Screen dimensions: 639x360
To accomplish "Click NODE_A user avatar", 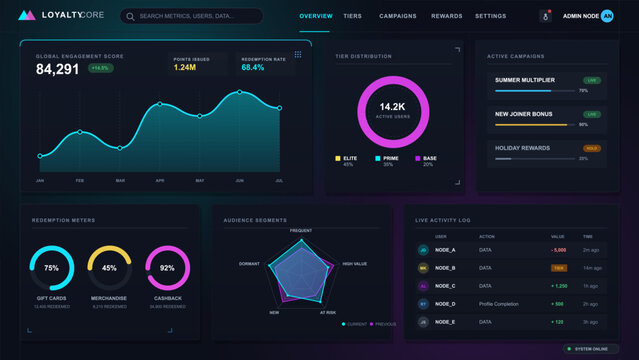I will click(x=423, y=250).
